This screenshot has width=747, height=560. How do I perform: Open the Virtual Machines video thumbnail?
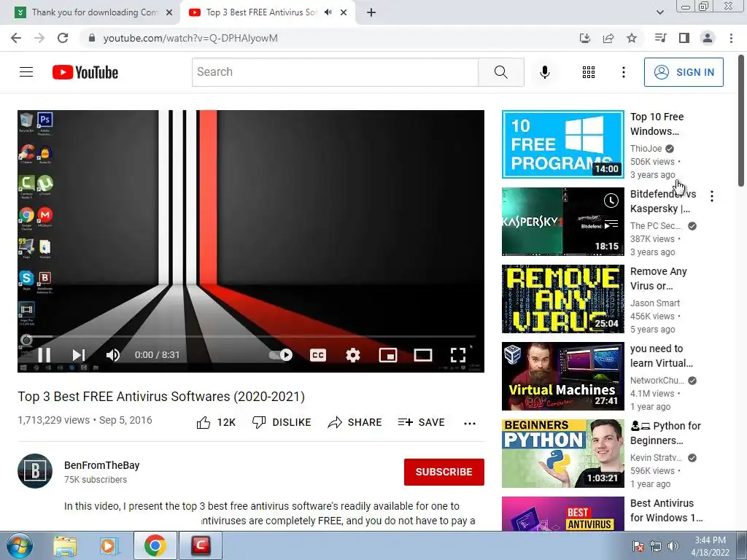pos(562,376)
